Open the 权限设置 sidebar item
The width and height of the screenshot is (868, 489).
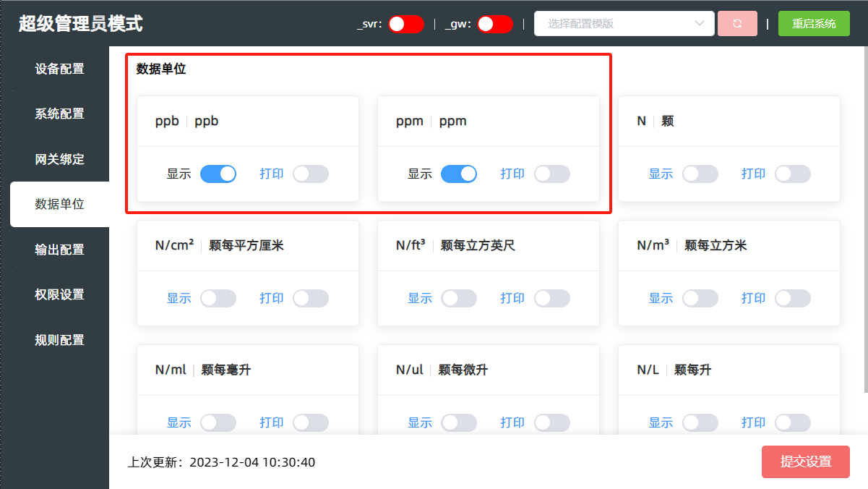pos(59,294)
